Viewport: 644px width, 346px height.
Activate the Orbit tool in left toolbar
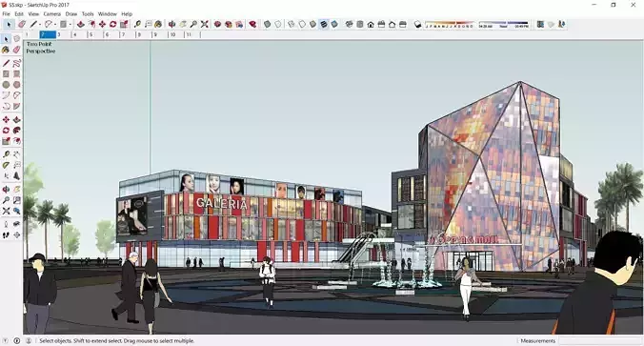(x=6, y=190)
